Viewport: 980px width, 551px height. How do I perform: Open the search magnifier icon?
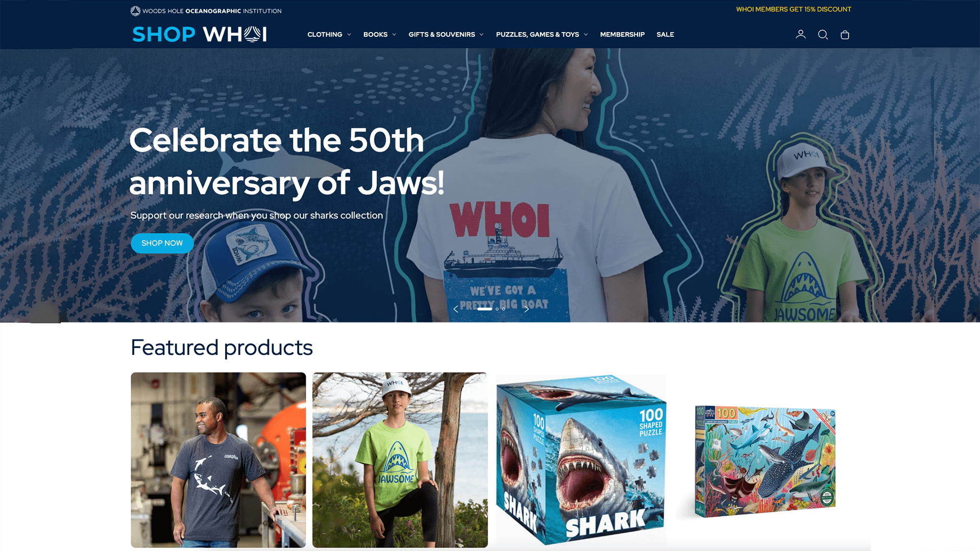click(823, 34)
